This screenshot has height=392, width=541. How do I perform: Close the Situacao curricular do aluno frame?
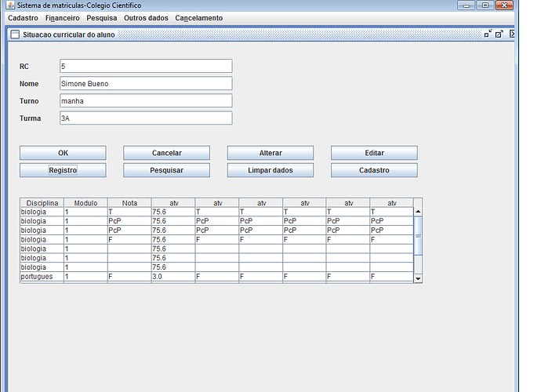tap(512, 34)
